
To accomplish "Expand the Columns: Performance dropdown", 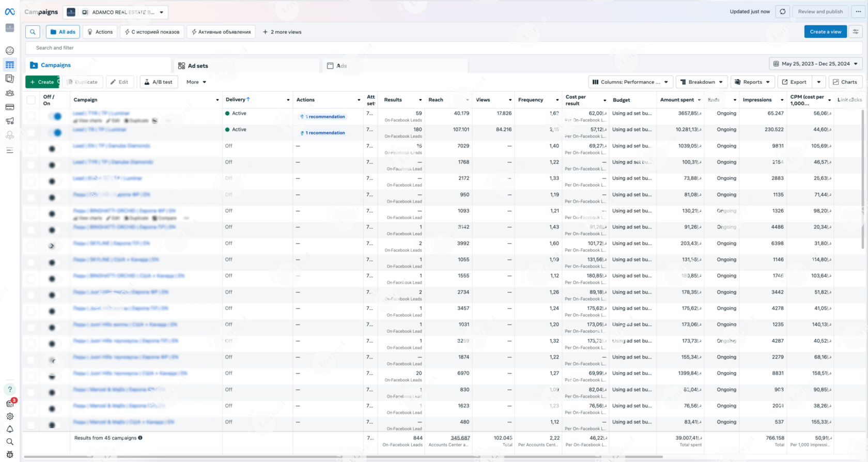I will (630, 82).
